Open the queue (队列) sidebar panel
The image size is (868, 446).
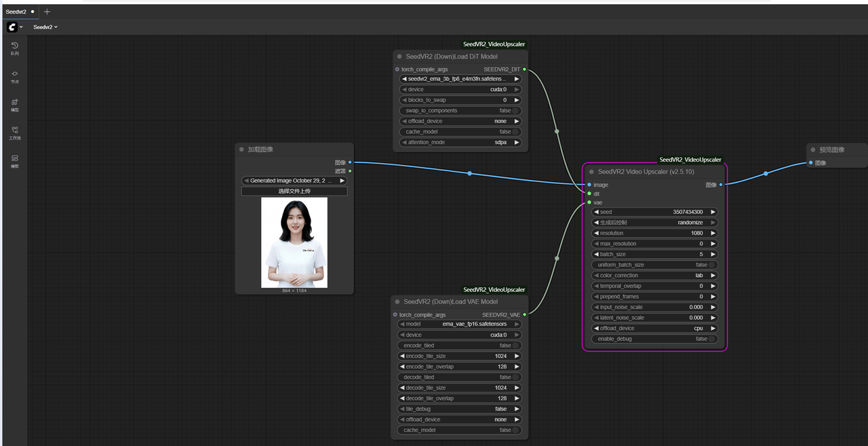point(14,48)
